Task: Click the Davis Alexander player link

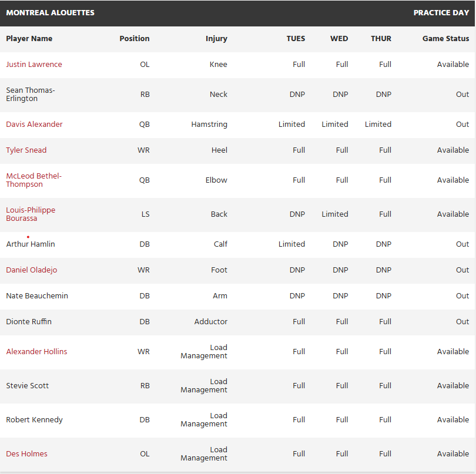Action: tap(34, 125)
